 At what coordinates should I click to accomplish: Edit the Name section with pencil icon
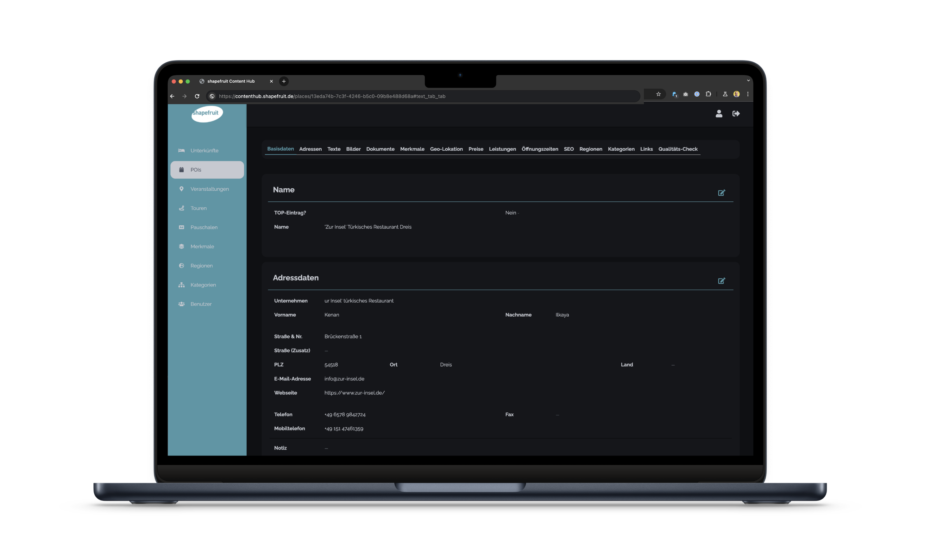(721, 193)
